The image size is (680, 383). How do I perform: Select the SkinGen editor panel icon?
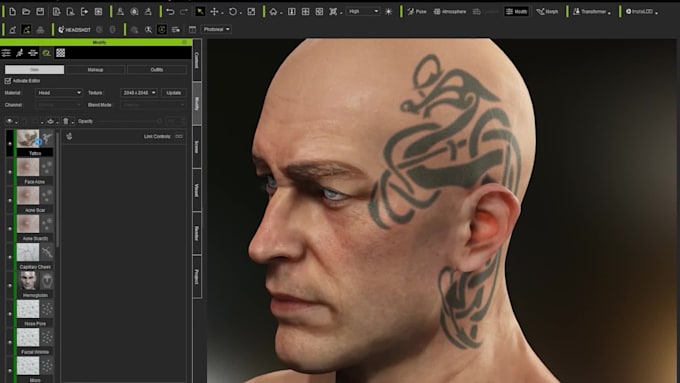[x=46, y=53]
